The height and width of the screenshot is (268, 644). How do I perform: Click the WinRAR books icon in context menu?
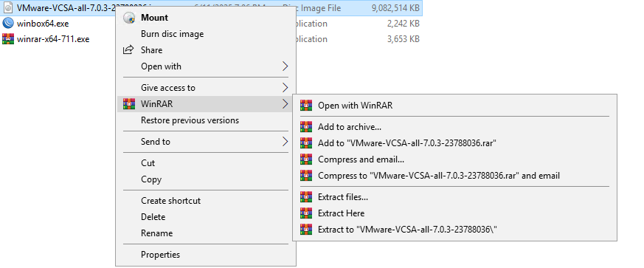tap(129, 104)
